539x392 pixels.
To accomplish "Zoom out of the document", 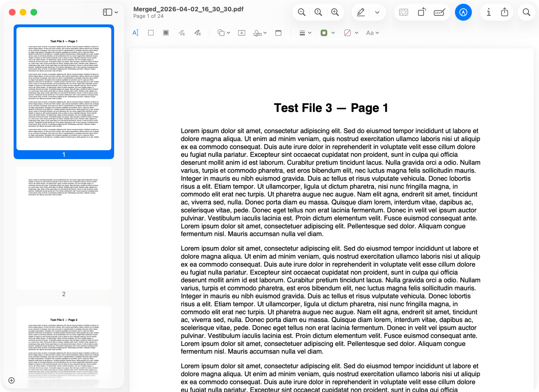I will tap(301, 12).
